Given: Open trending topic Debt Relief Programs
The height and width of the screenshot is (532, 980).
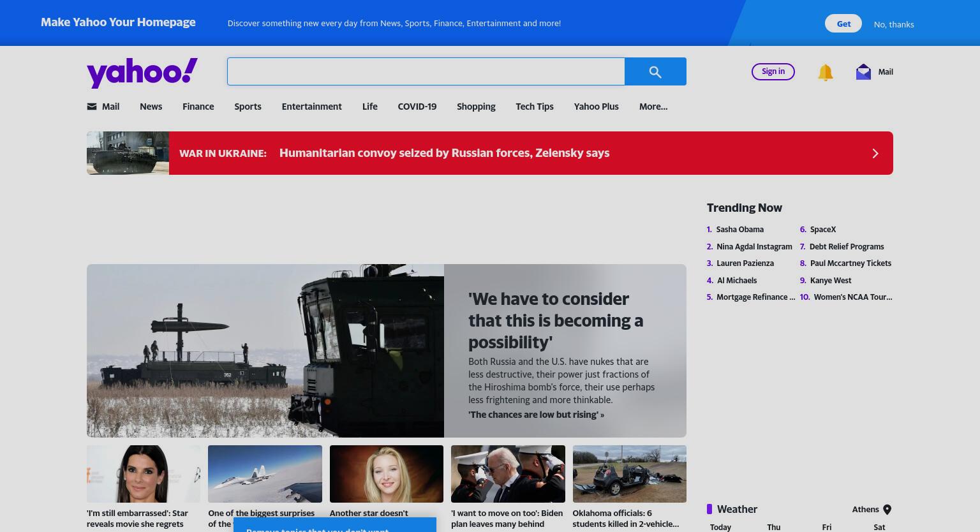Looking at the screenshot, I should coord(847,247).
